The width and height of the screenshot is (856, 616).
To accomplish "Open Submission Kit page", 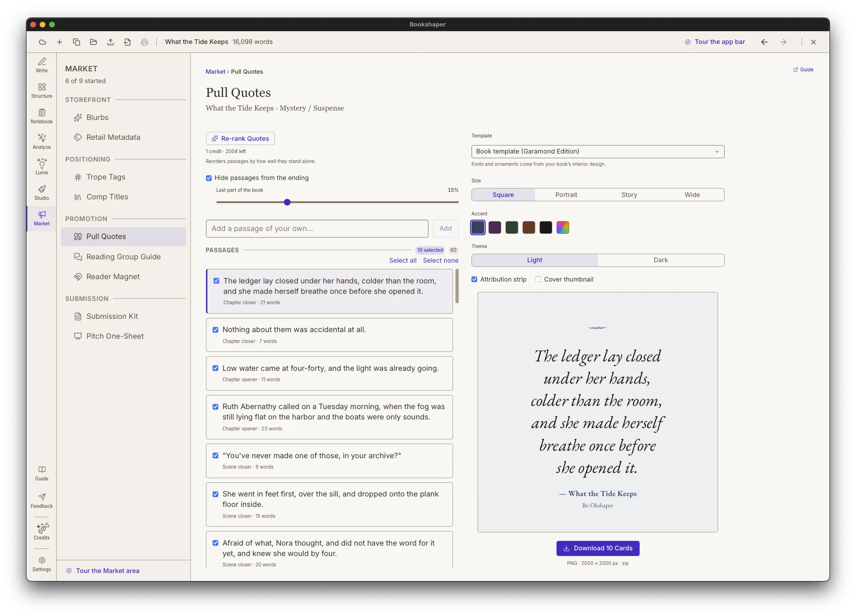I will (x=123, y=317).
